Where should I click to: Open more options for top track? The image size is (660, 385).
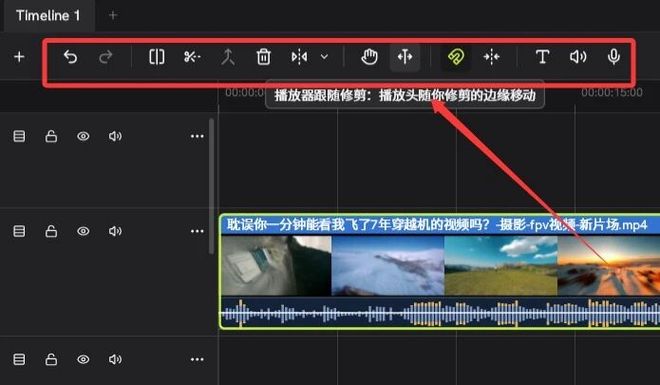[x=197, y=136]
